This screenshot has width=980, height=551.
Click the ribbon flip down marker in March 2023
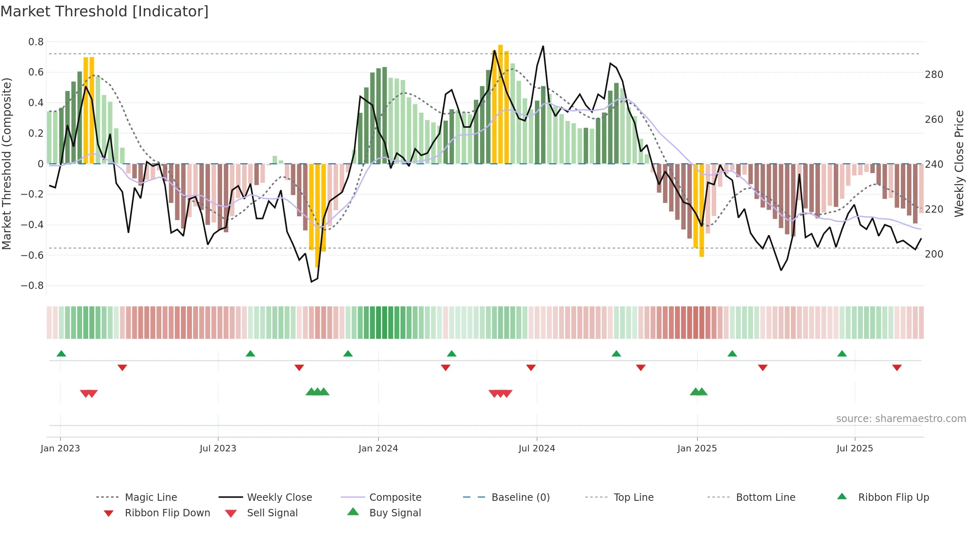122,368
